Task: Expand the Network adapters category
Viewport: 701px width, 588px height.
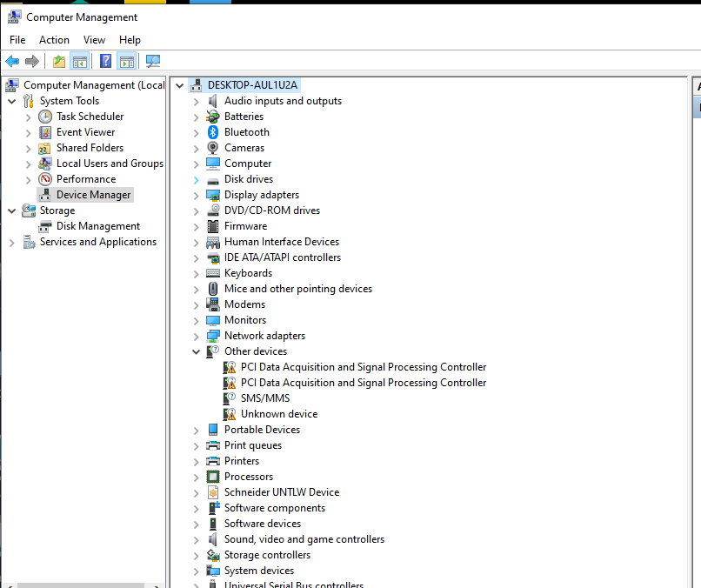Action: tap(196, 337)
